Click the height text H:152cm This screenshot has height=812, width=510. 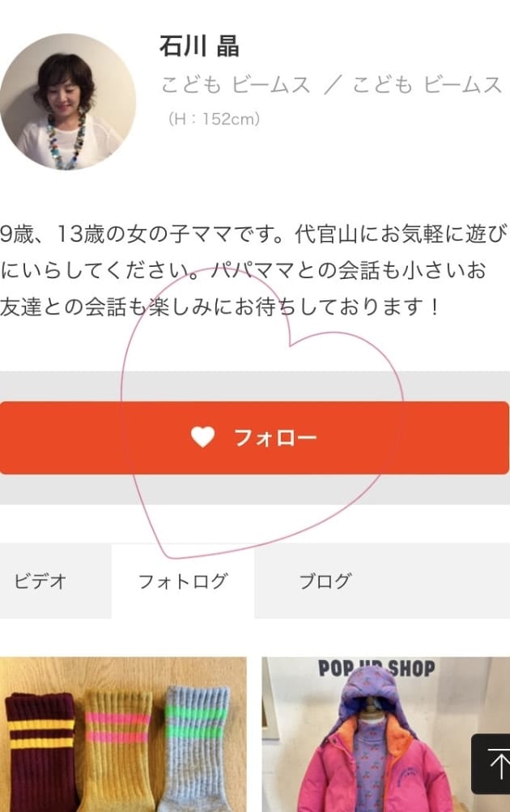214,119
